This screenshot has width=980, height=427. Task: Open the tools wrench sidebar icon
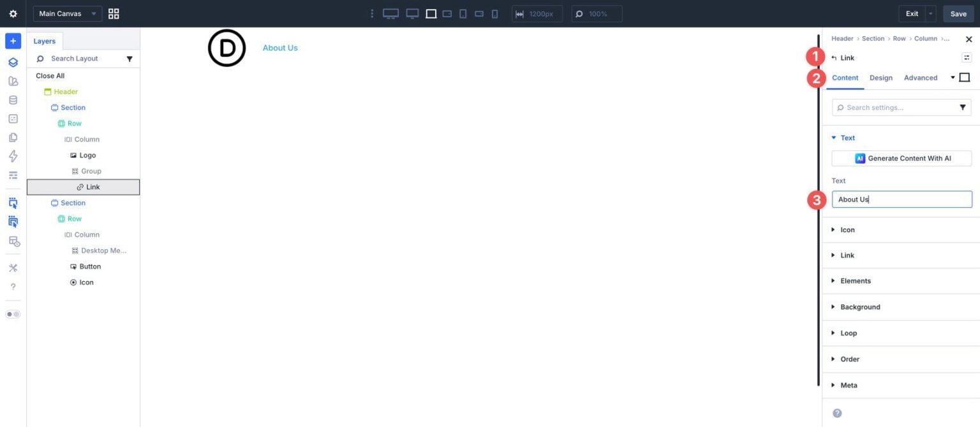pos(13,268)
